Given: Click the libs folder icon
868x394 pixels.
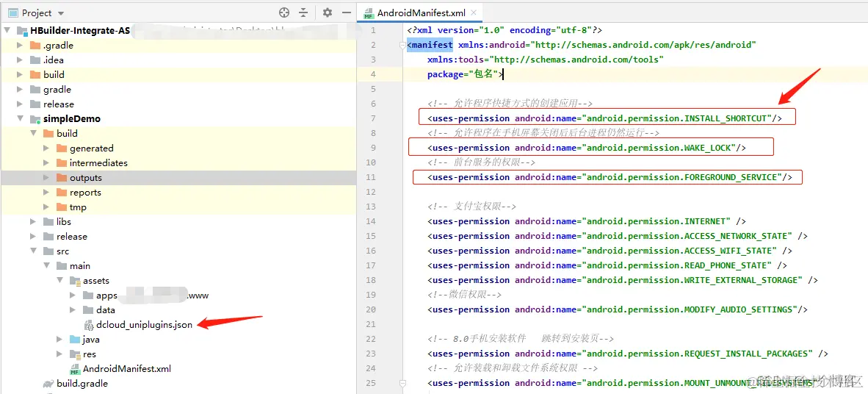Looking at the screenshot, I should pos(48,222).
